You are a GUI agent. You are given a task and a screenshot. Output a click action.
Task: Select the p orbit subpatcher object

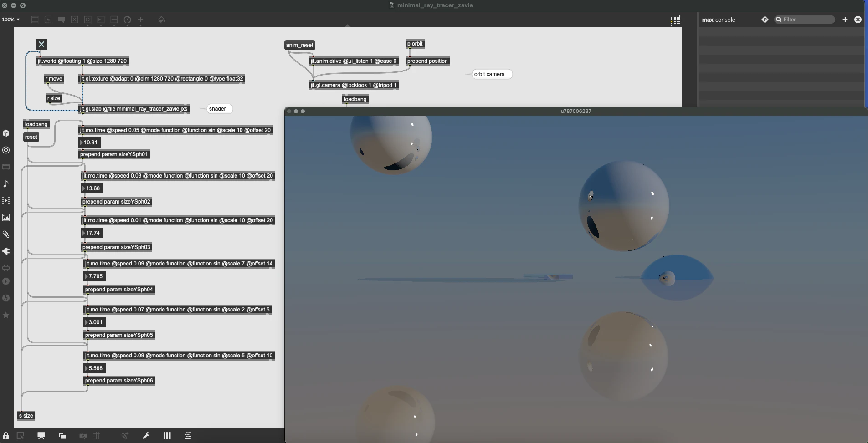415,44
